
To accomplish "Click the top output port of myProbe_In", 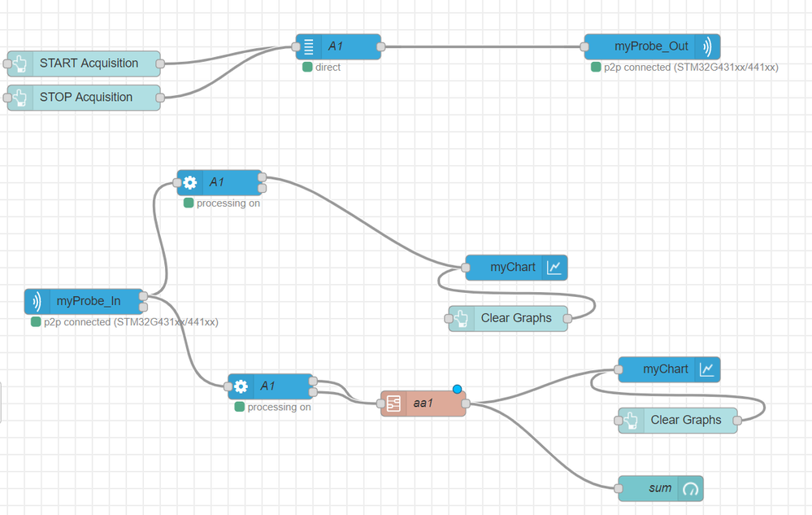I will coord(143,296).
